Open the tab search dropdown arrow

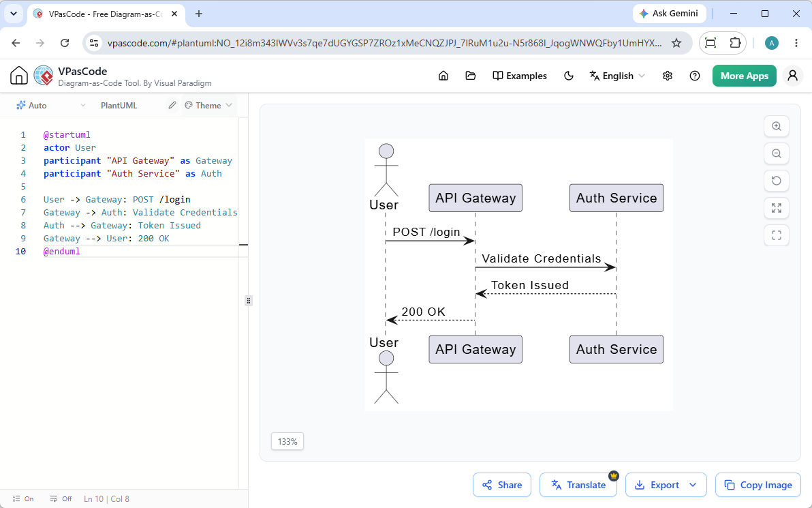(x=14, y=14)
